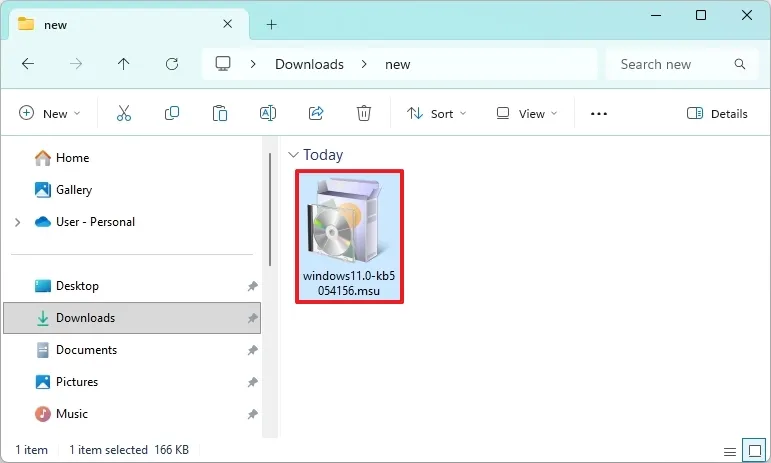Unpin Desktop from quick access

click(252, 286)
